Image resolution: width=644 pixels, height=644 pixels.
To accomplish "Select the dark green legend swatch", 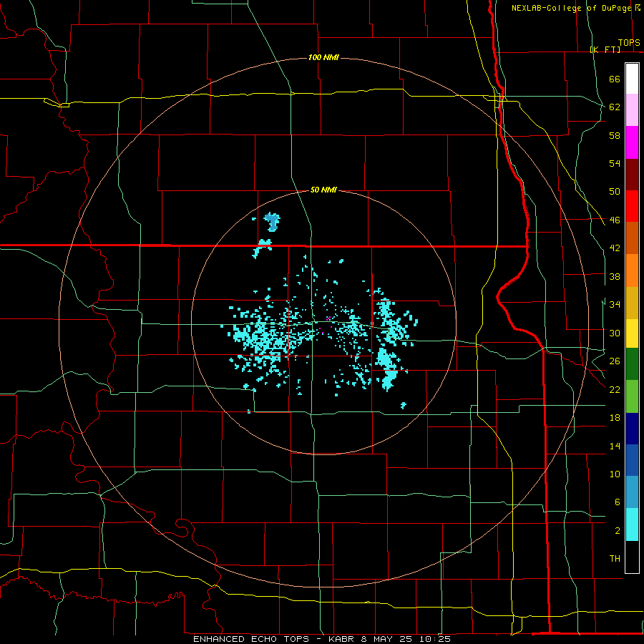I will click(x=632, y=364).
